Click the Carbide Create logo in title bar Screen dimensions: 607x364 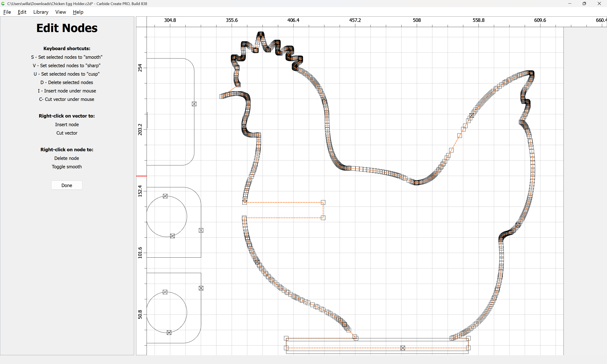[x=3, y=4]
